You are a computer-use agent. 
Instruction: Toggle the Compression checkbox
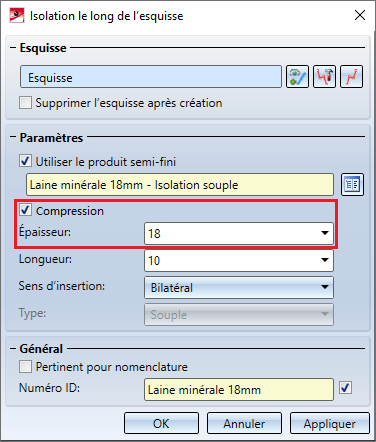(x=25, y=210)
